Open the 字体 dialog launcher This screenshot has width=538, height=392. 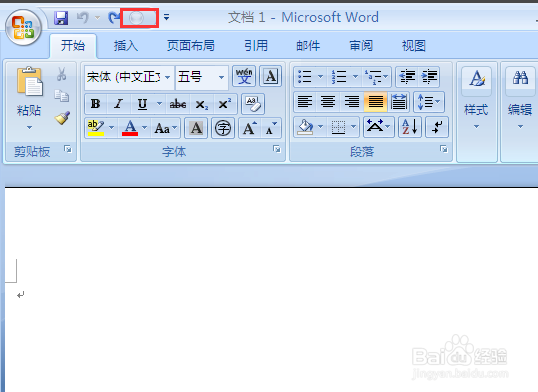(277, 149)
